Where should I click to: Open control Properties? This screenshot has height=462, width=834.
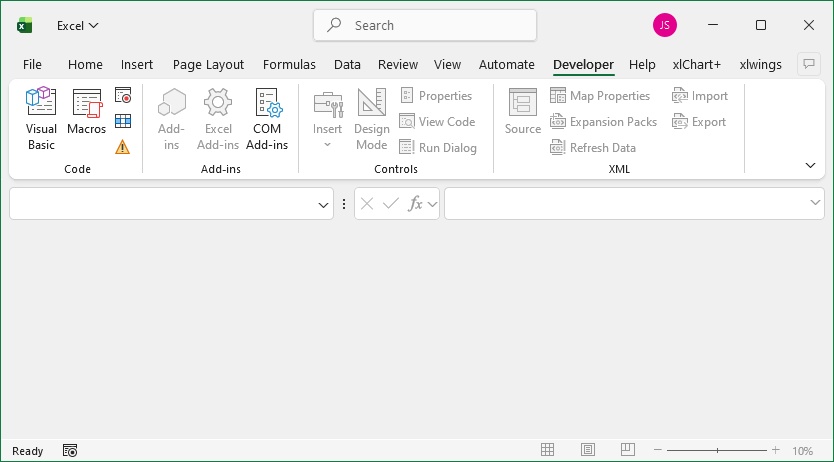point(436,96)
